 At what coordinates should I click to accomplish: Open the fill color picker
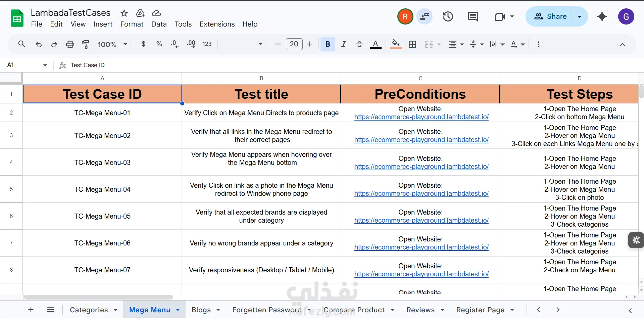[396, 44]
